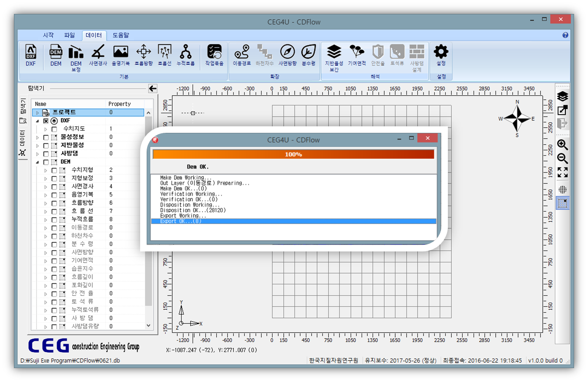Click the DEM tool icon in ribbon
This screenshot has width=588, height=382.
56,55
